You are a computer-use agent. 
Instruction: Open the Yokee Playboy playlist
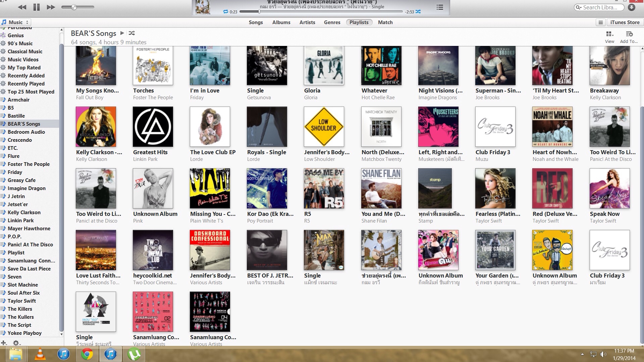(24, 333)
